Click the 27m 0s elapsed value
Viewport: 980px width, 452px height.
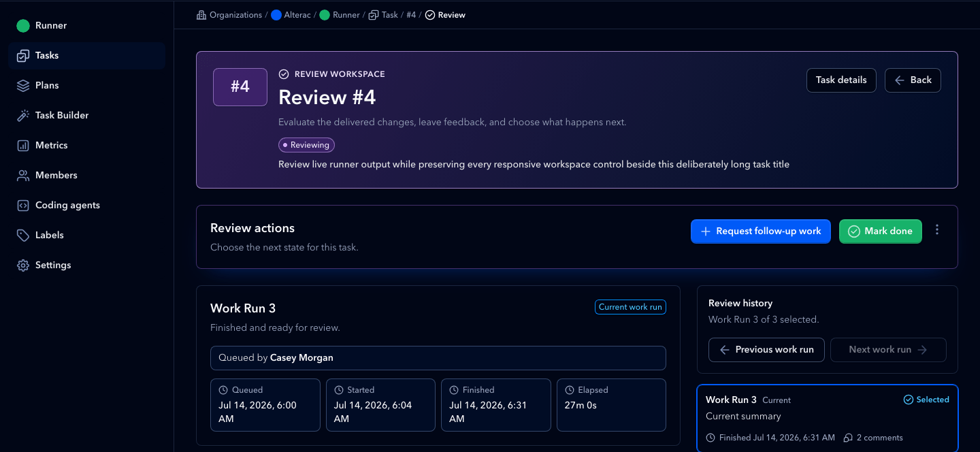click(x=581, y=405)
